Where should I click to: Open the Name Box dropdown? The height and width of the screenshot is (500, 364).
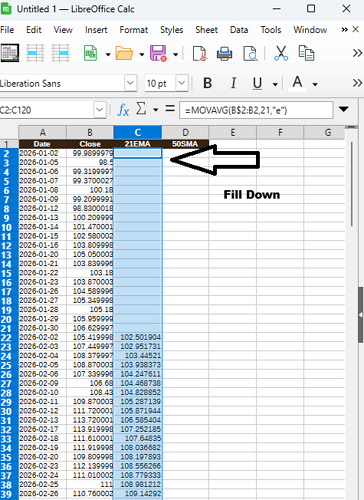(100, 109)
